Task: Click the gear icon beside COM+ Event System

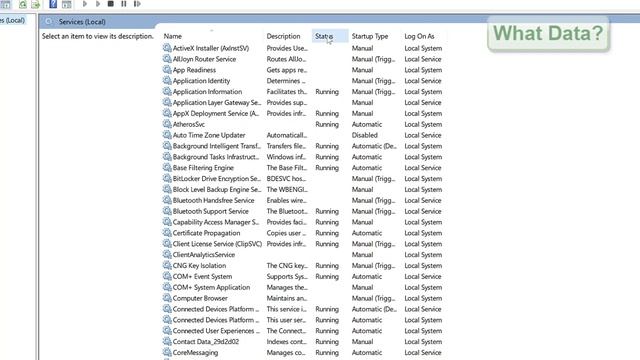Action: (x=167, y=276)
